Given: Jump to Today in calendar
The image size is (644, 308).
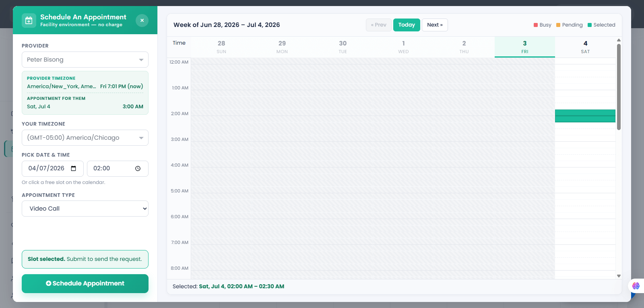Looking at the screenshot, I should point(407,25).
